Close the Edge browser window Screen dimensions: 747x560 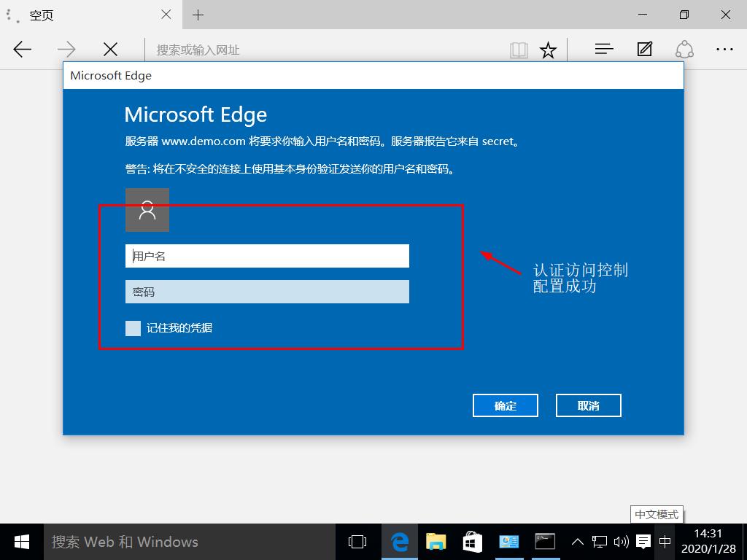726,15
